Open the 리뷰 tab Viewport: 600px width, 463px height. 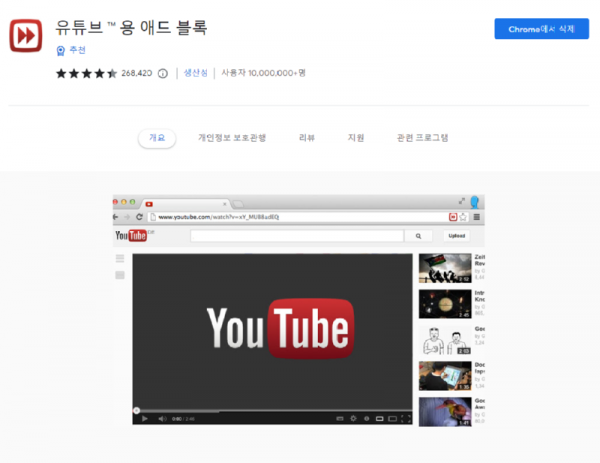pos(307,138)
